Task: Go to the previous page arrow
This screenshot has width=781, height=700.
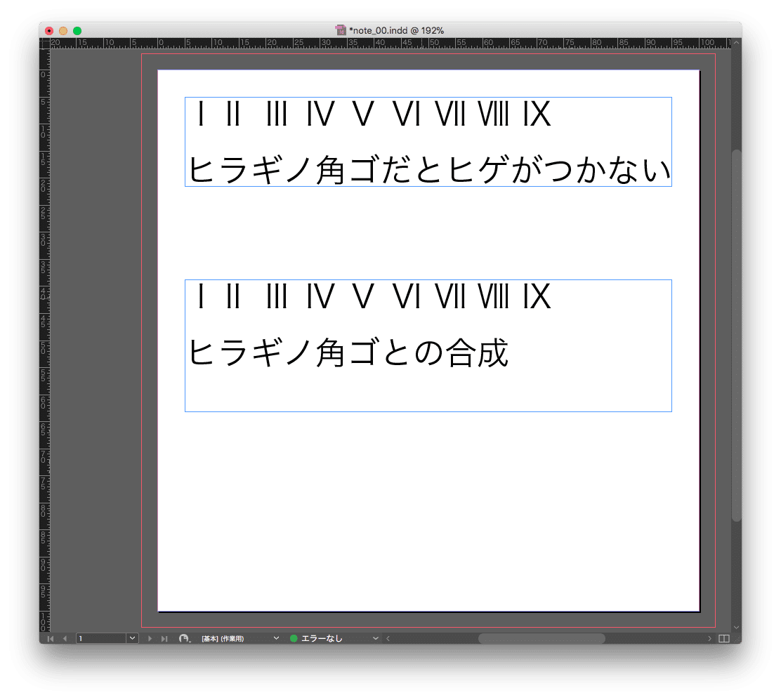Action: (65, 638)
